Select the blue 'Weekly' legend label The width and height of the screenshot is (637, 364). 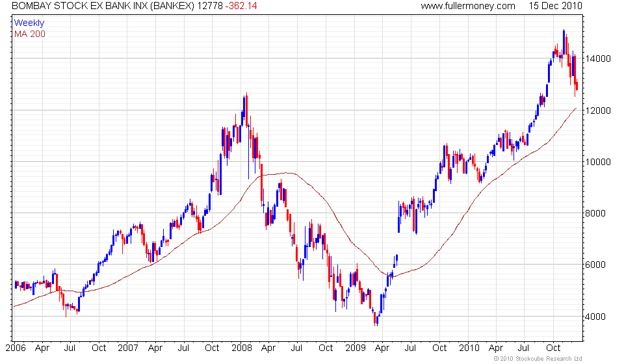29,23
